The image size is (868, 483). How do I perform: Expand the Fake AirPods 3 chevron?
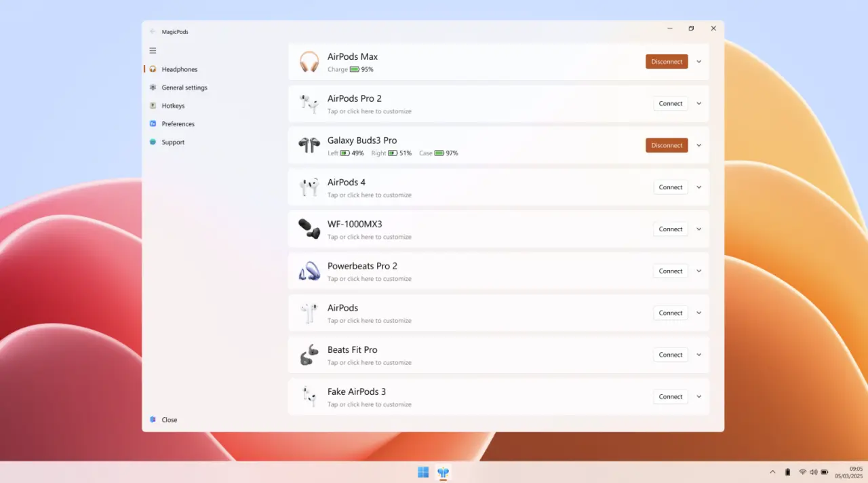pos(699,397)
